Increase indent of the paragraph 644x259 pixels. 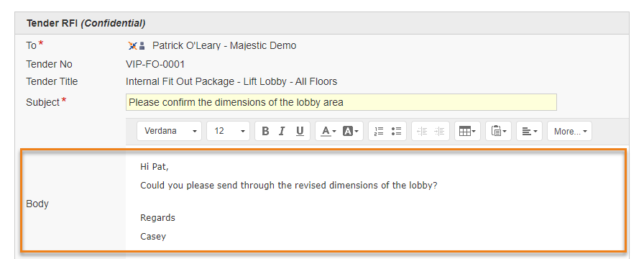[x=439, y=131]
